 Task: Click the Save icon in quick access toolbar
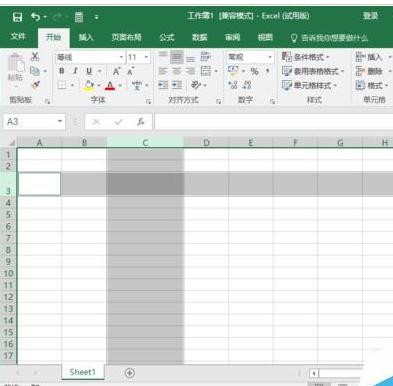click(x=17, y=17)
